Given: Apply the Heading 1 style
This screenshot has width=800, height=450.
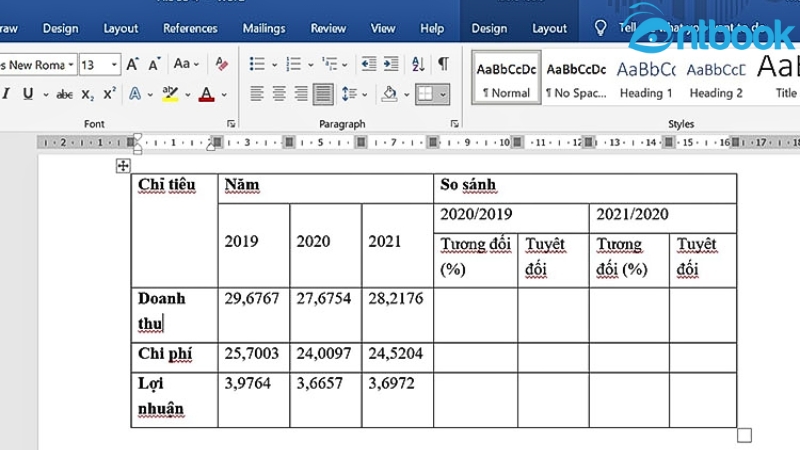Looking at the screenshot, I should point(645,80).
